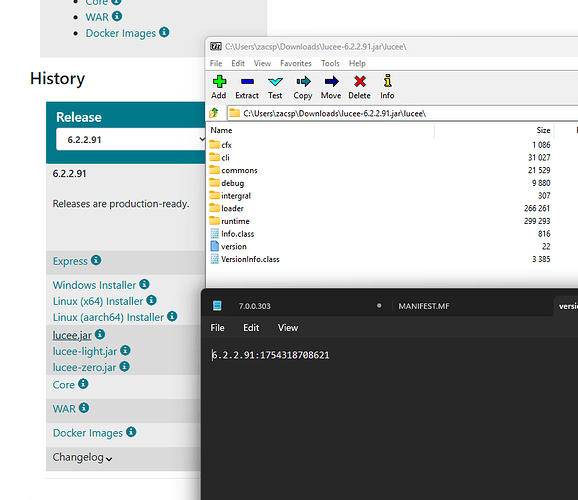Expand the Changelog section
Viewport: 578px width, 500px height.
tap(83, 458)
